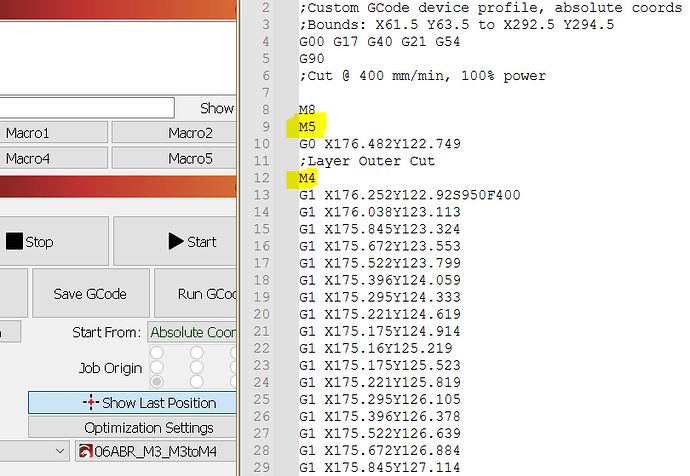This screenshot has width=690, height=476.
Task: Open Optimization Settings
Action: click(x=132, y=428)
